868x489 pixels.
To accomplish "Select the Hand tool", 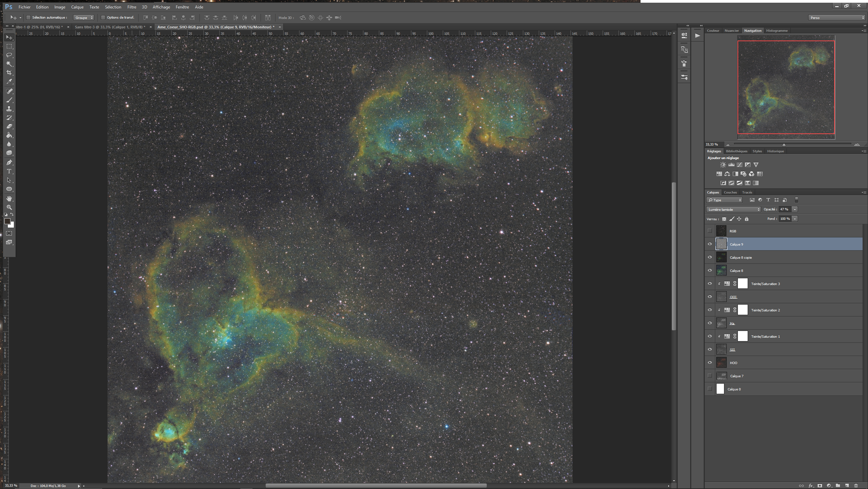I will point(9,199).
